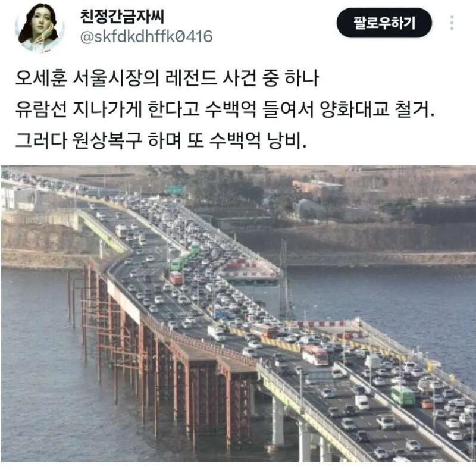Open the display name 친정간금자씨 profile
This screenshot has width=476, height=470.
click(x=122, y=17)
